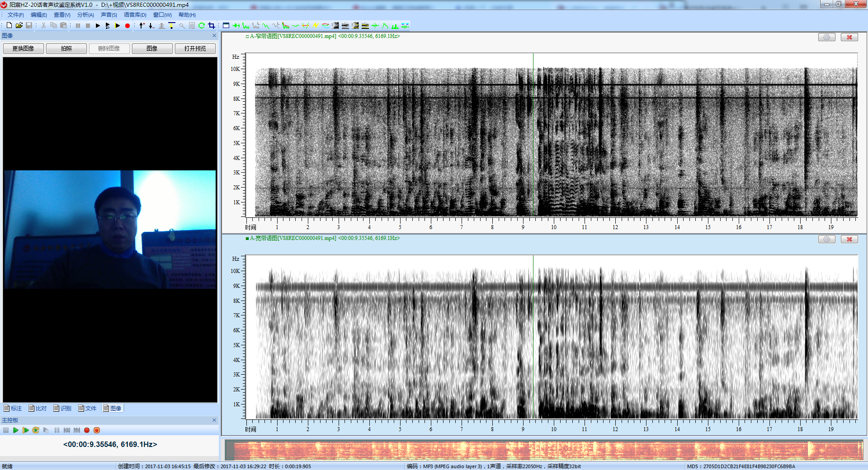The width and height of the screenshot is (868, 470).
Task: Click the speaker photo thumbnail
Action: coord(110,230)
